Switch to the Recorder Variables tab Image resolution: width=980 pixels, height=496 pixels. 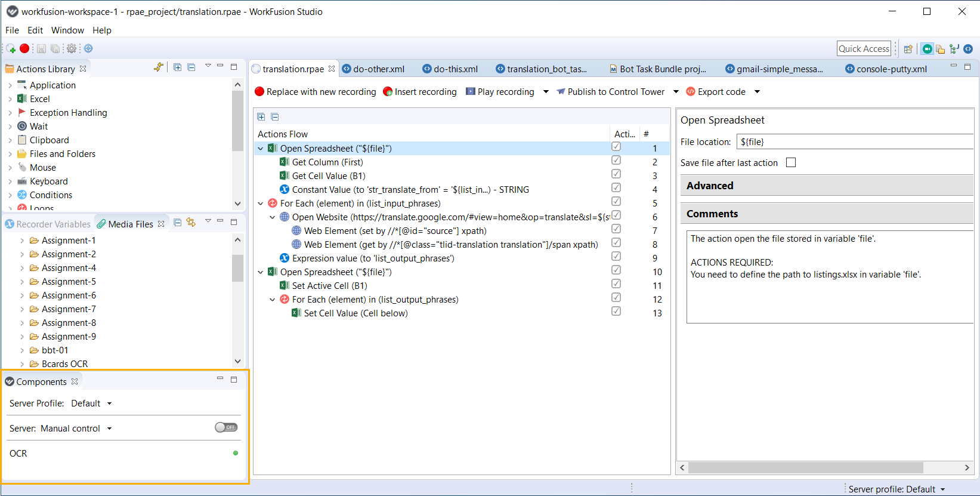click(x=48, y=224)
